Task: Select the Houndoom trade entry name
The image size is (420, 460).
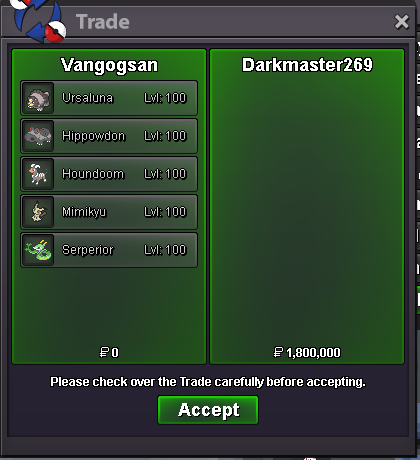Action: click(x=93, y=174)
